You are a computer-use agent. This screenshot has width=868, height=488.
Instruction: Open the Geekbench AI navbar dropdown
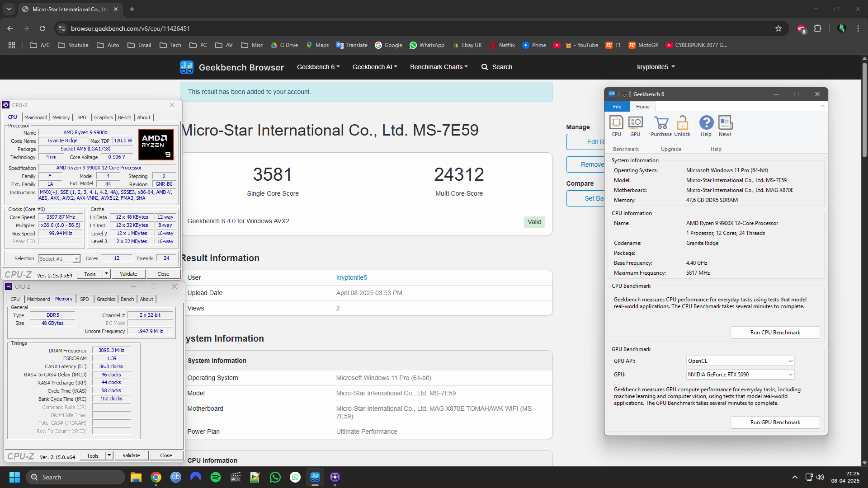(375, 67)
